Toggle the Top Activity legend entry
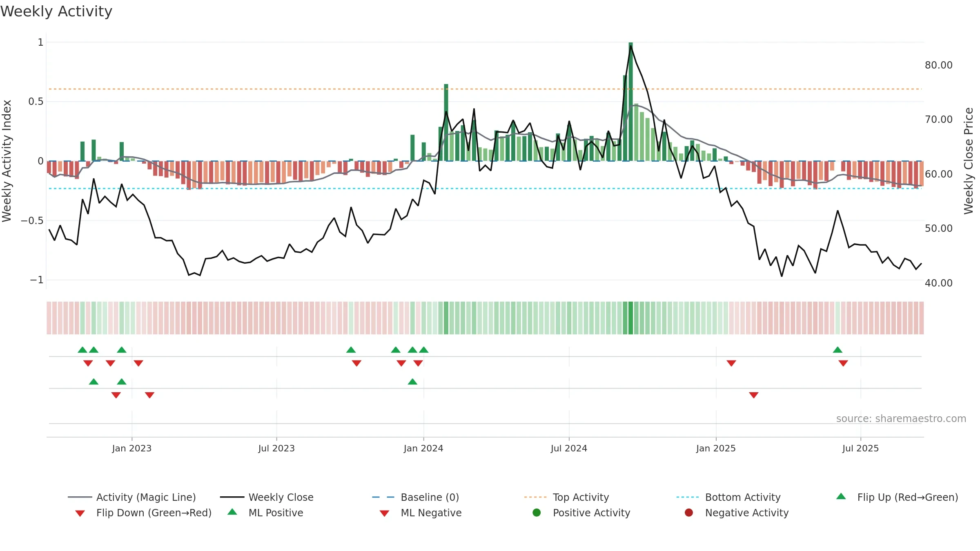Viewport: 980px width, 551px height. [567, 497]
